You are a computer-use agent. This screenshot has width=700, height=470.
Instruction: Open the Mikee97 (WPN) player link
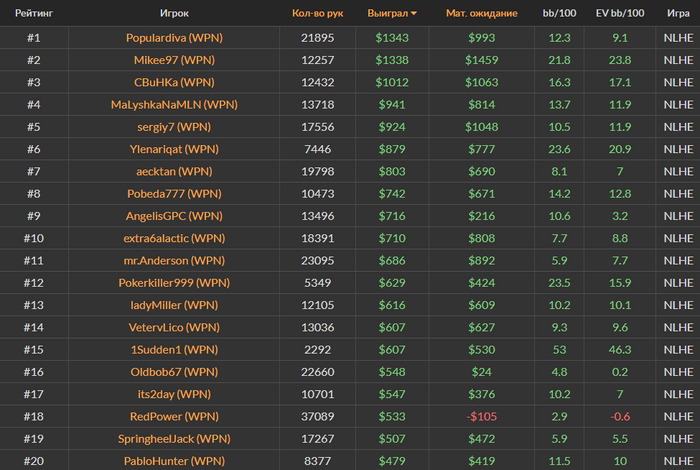click(174, 60)
